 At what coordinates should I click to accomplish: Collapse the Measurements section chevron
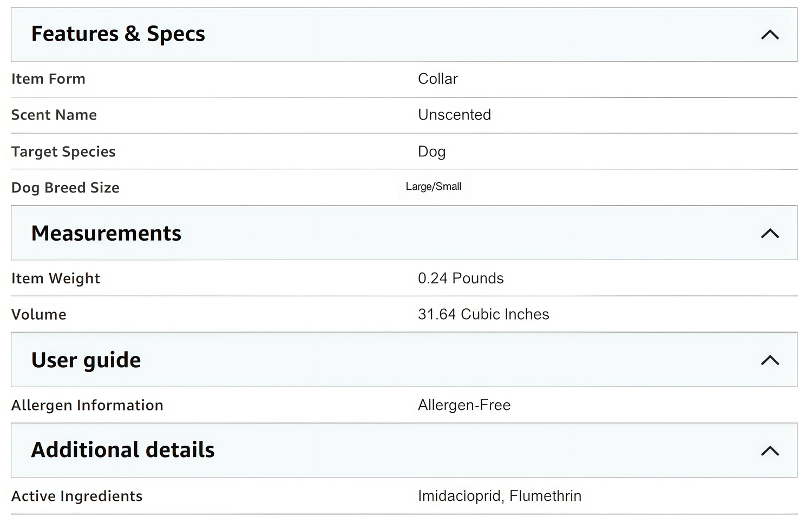click(769, 234)
